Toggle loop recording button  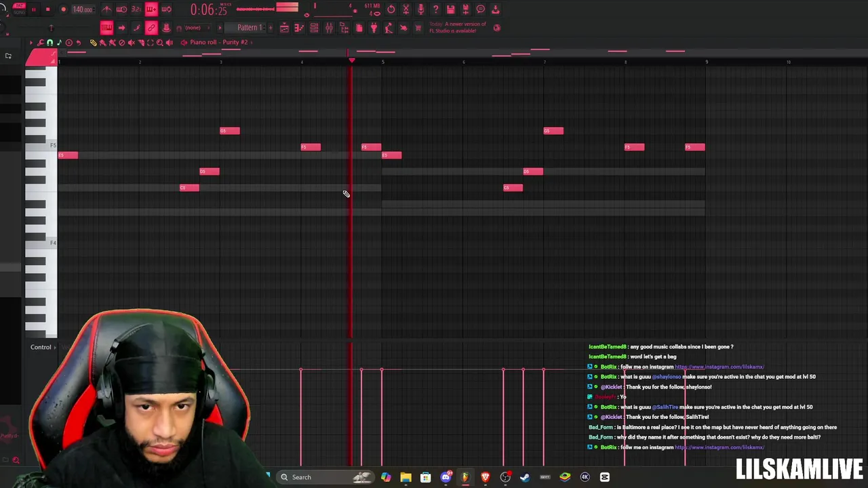[166, 9]
